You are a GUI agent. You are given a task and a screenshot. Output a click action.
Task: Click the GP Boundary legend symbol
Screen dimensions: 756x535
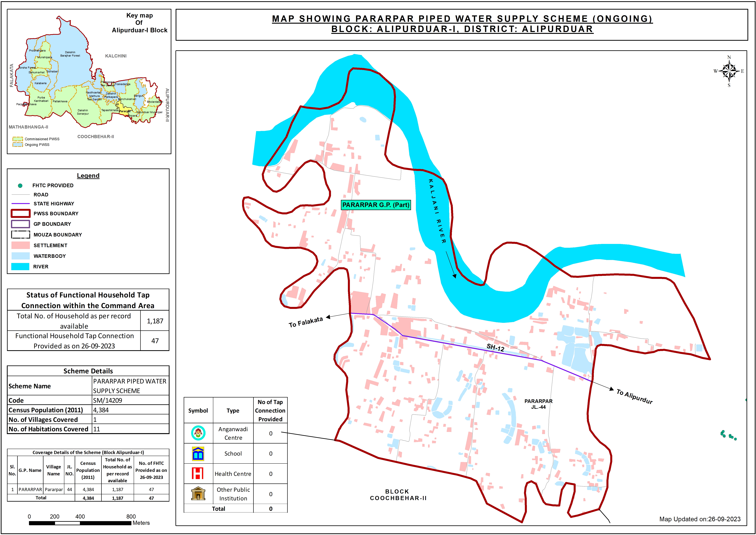point(20,224)
